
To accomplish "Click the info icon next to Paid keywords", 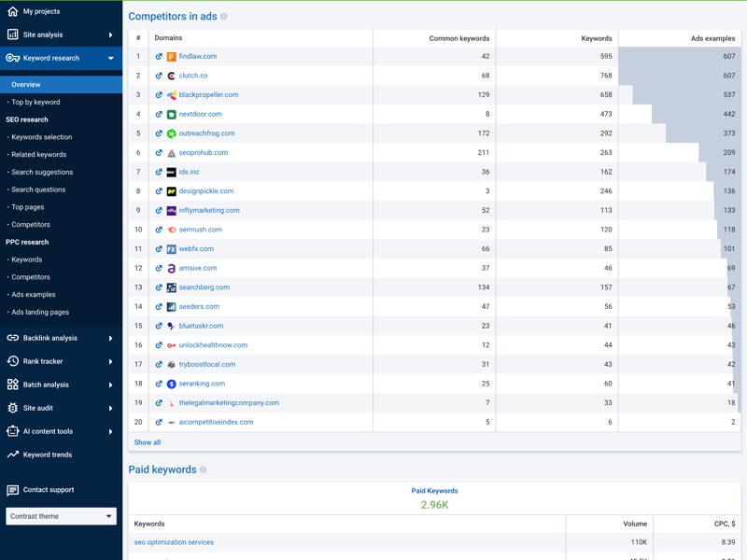I will (204, 470).
